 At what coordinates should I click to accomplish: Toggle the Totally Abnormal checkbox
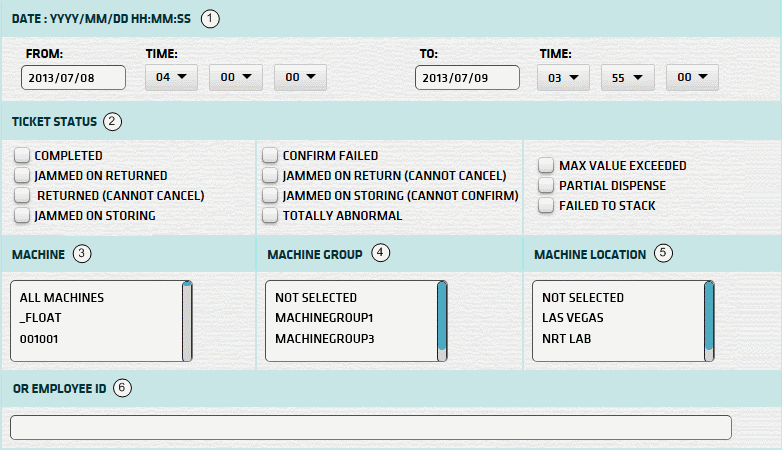(x=270, y=215)
